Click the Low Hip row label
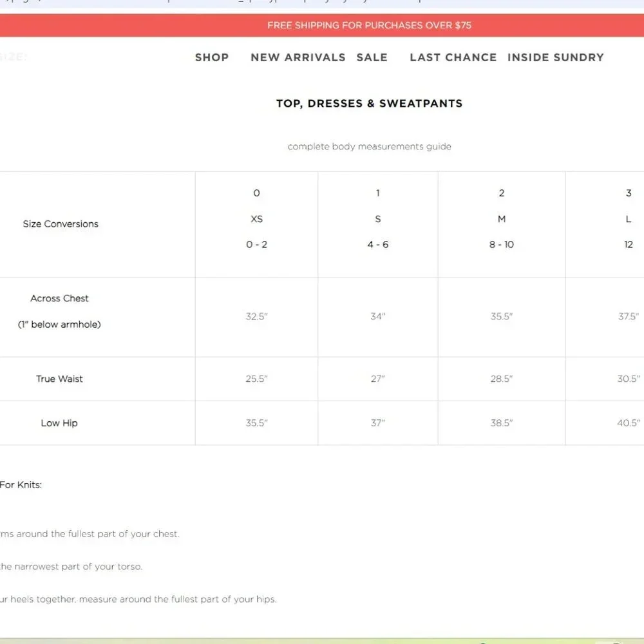 [x=59, y=422]
